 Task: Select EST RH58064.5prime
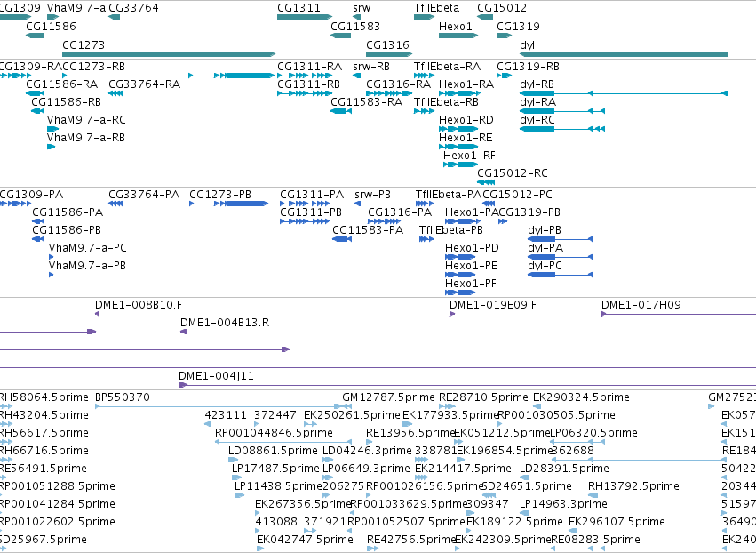6,406
